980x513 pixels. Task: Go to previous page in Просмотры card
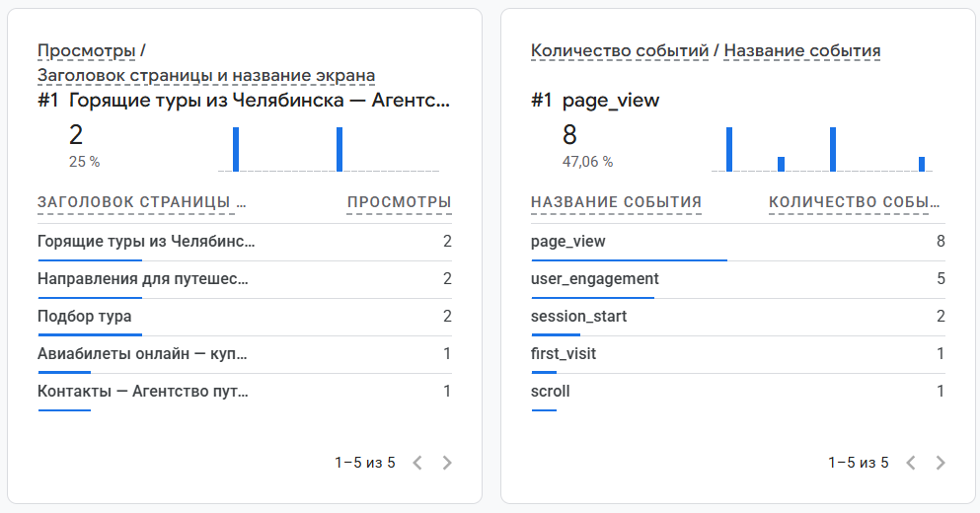[x=417, y=463]
